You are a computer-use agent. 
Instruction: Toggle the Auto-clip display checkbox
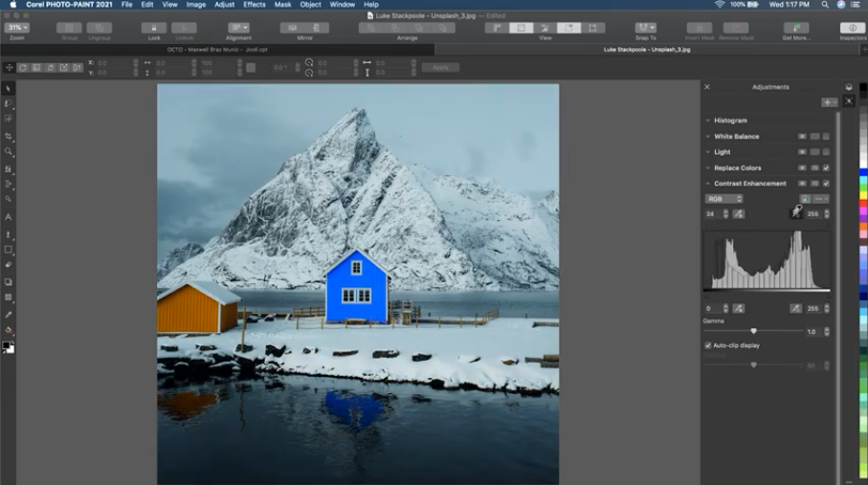click(x=708, y=345)
